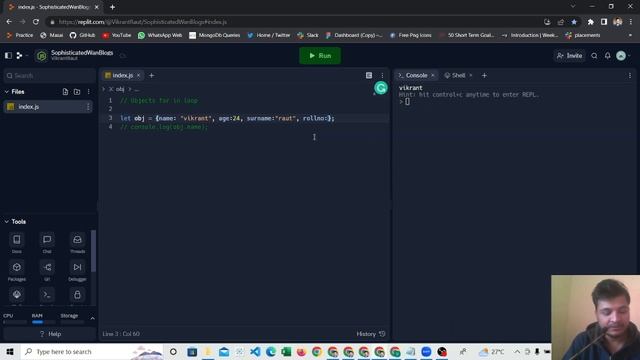Expand the breadcrumb chevron before obj
This screenshot has height=360, width=640.
point(104,89)
